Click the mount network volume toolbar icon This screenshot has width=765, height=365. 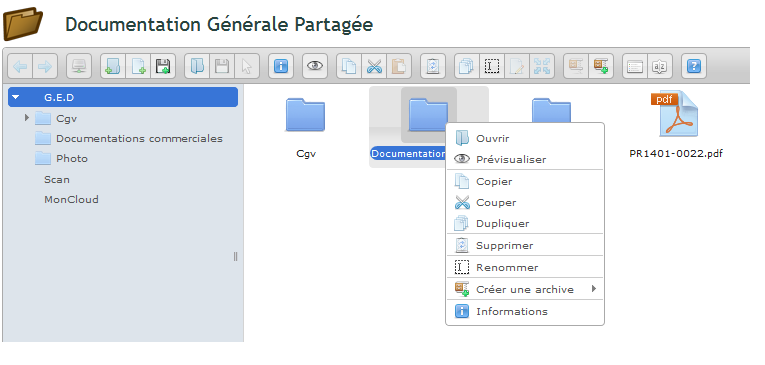point(79,66)
